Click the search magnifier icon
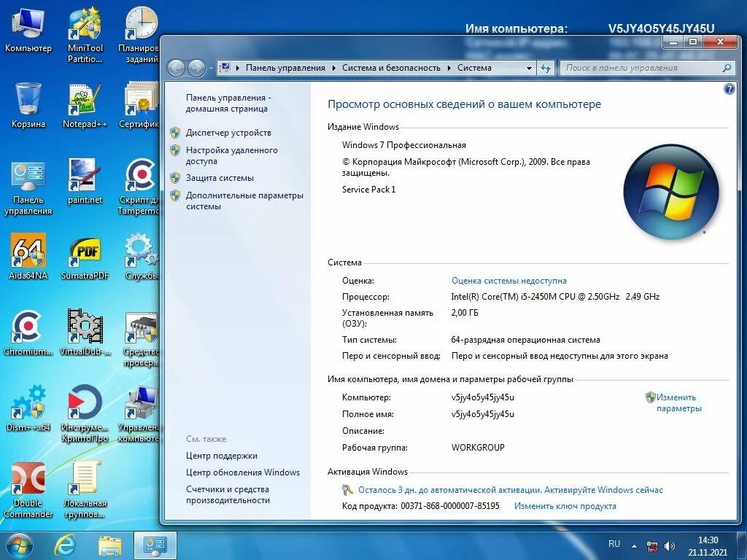Viewport: 747px width, 560px height. (727, 68)
